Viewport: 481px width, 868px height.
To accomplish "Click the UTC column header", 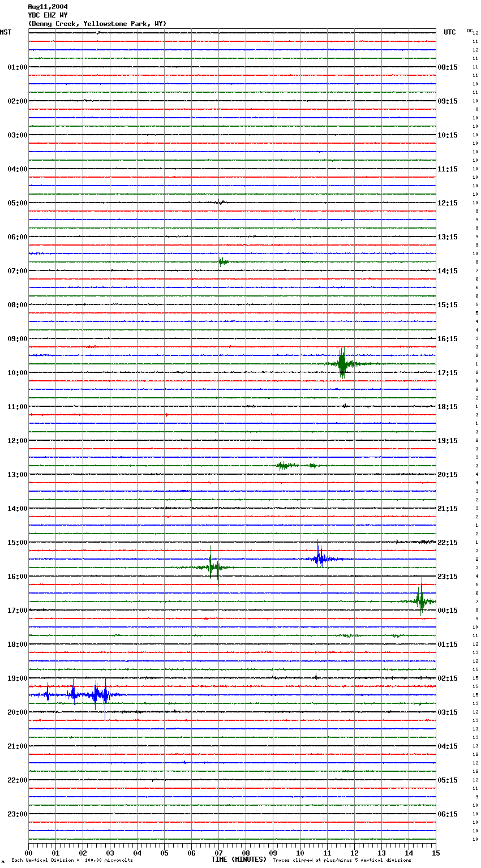I will [450, 32].
